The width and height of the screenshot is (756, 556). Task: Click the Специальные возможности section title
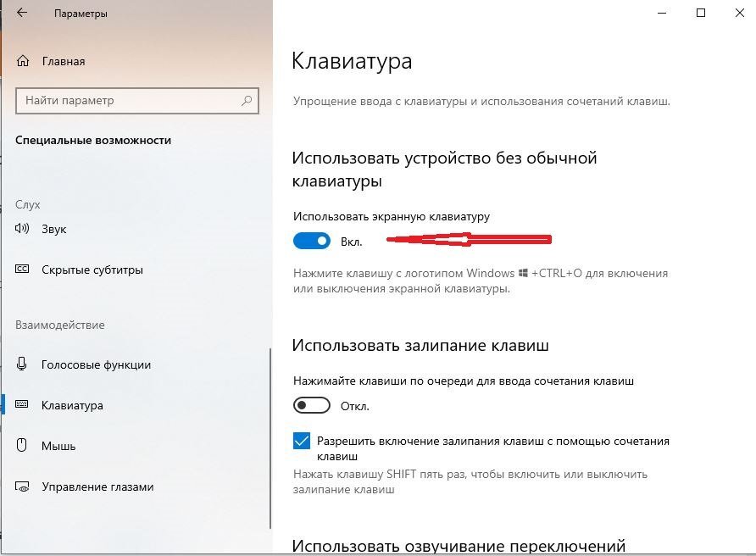click(93, 141)
